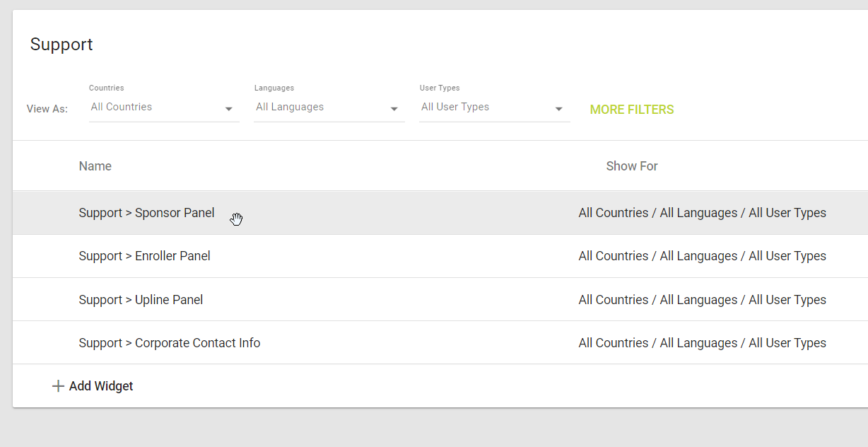Open the Support > Enroller Panel widget

point(144,256)
